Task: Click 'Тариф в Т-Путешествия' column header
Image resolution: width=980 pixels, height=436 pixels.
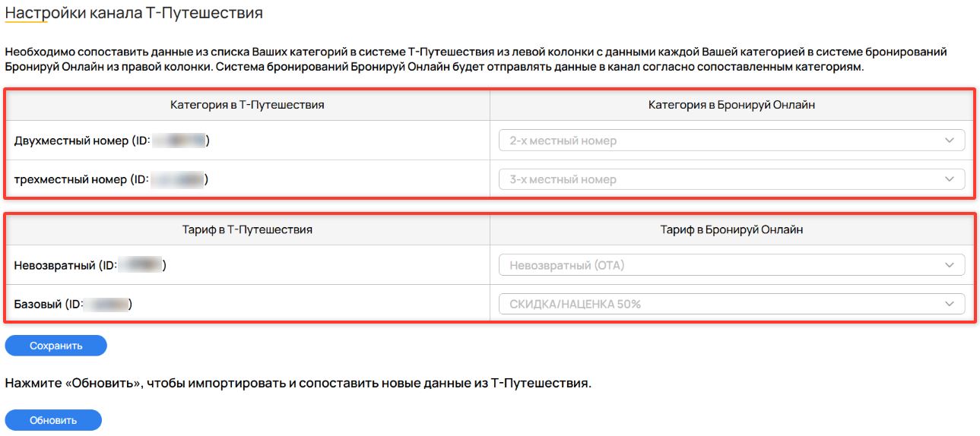Action: pos(247,229)
